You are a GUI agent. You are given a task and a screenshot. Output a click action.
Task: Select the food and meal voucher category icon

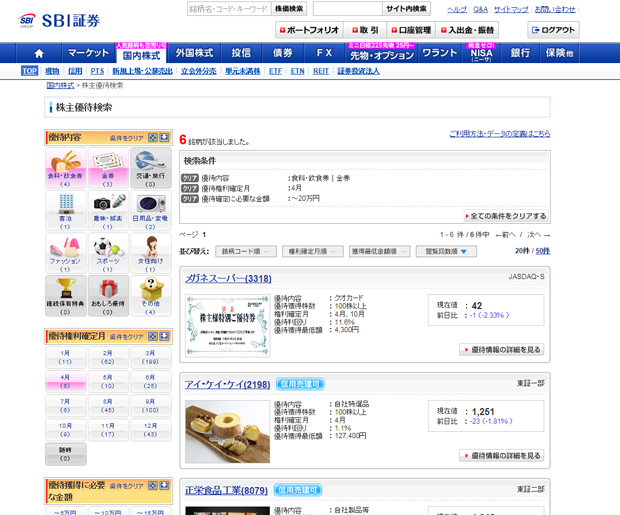click(66, 168)
